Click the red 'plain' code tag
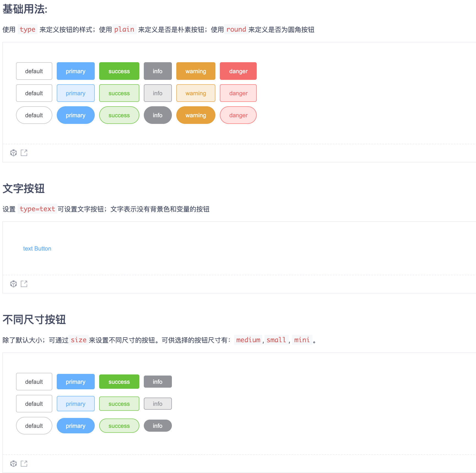The height and width of the screenshot is (473, 476). point(124,29)
